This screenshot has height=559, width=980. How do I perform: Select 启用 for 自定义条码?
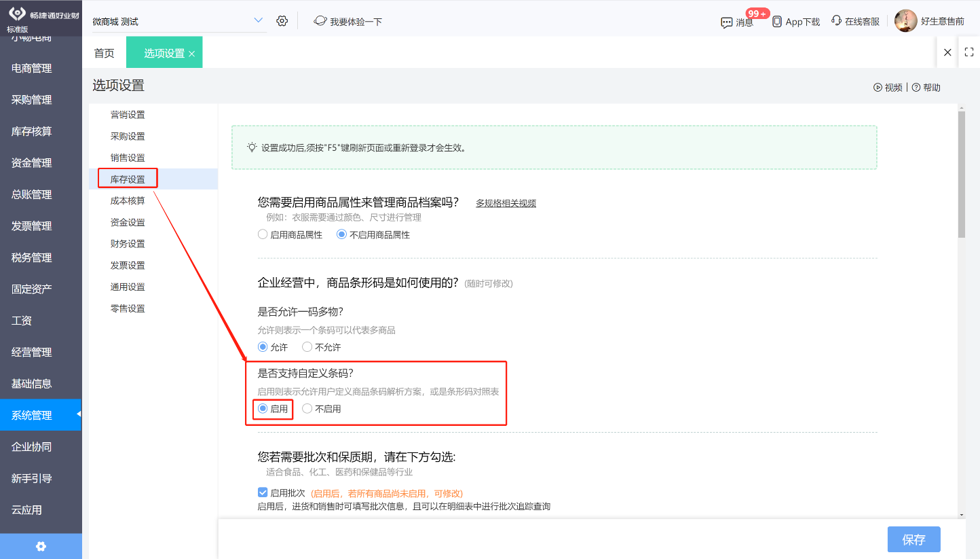263,409
